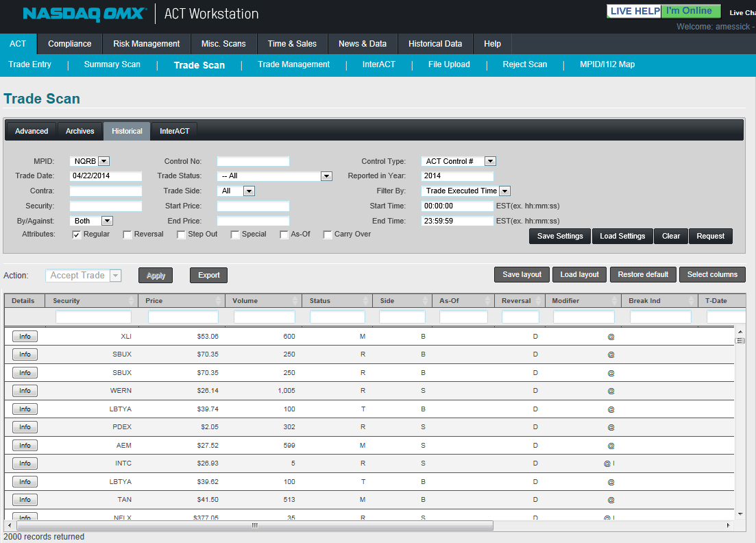Click the Save Settings button
This screenshot has width=756, height=543.
coord(560,237)
